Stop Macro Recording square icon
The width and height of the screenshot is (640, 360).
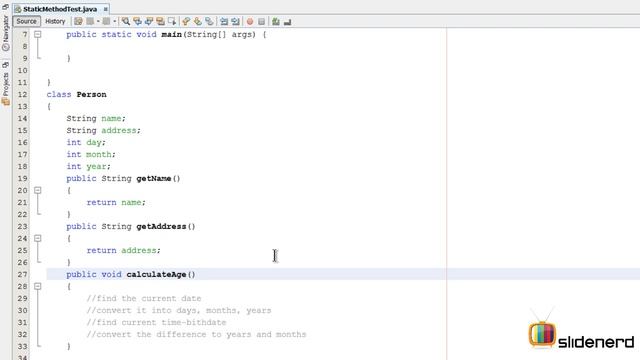[x=262, y=21]
